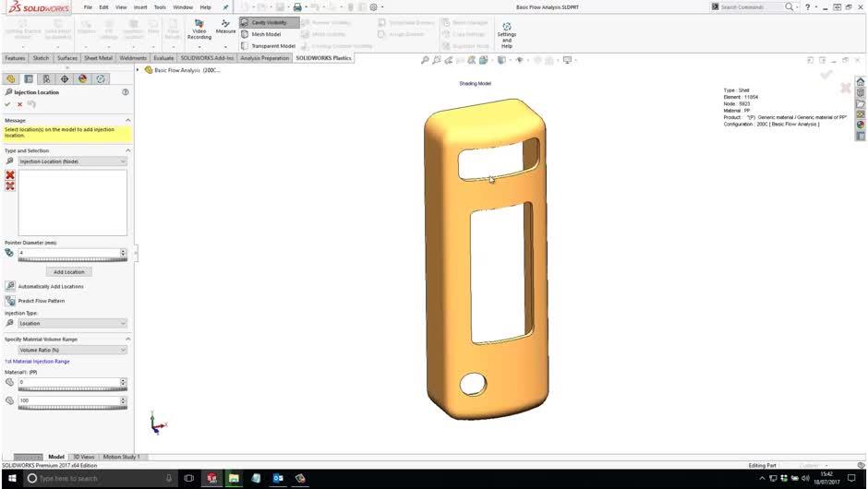Toggle Cavity Visibility
Image resolution: width=868 pixels, height=489 pixels.
[269, 22]
